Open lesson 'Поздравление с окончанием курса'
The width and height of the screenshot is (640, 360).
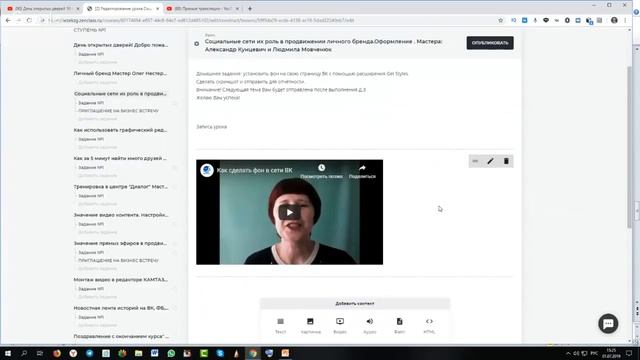pyautogui.click(x=121, y=336)
